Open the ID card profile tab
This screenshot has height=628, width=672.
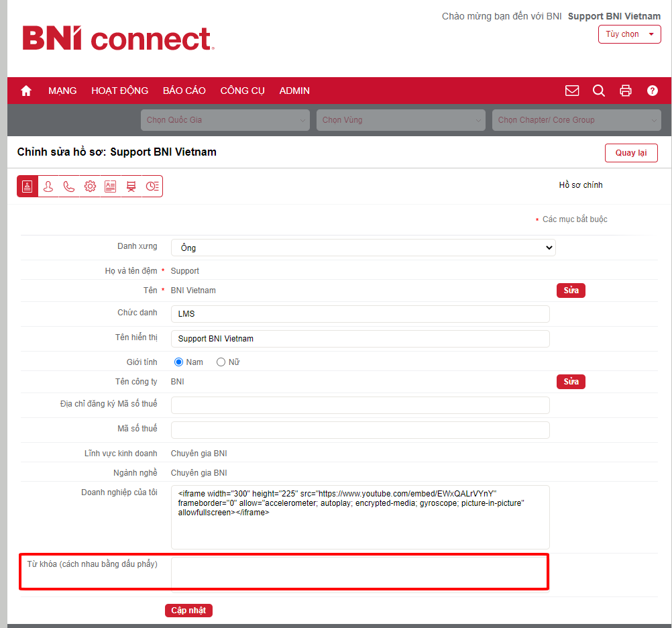coord(111,187)
